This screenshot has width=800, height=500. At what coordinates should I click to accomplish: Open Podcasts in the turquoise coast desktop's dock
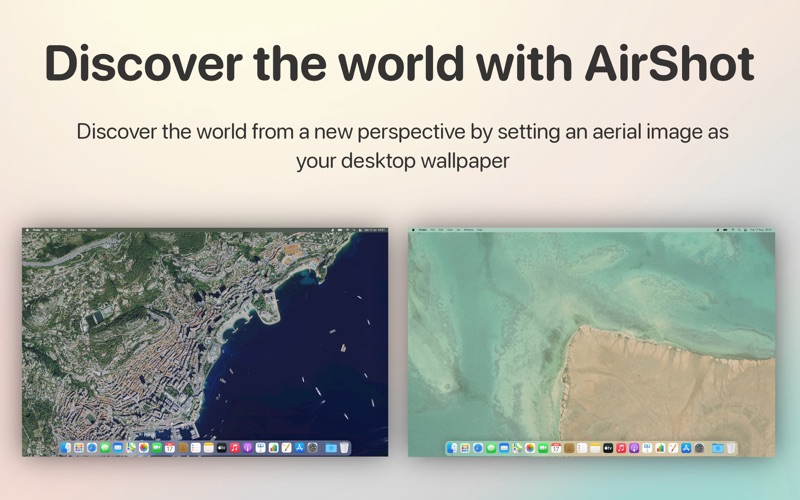[x=634, y=448]
